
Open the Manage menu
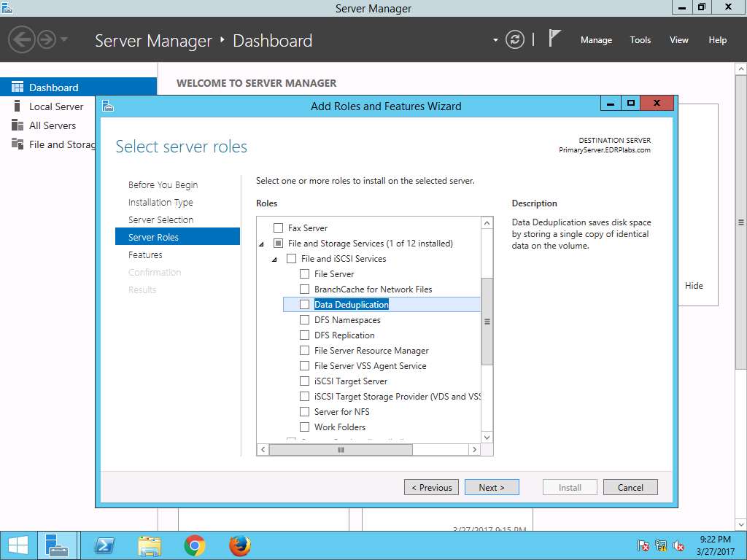[596, 40]
